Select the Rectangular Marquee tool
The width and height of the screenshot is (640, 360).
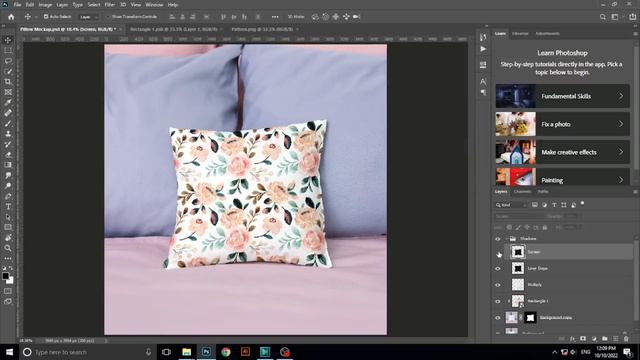click(8, 50)
